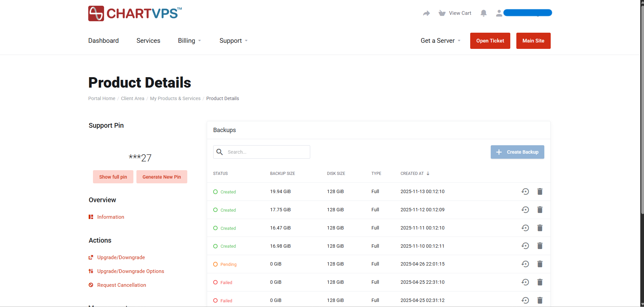Expand the Billing dropdown menu
The width and height of the screenshot is (644, 307).
[x=189, y=41]
